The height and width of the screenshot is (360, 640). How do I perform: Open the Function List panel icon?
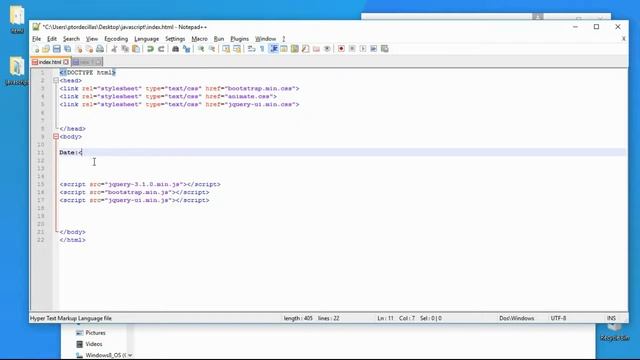[305, 49]
